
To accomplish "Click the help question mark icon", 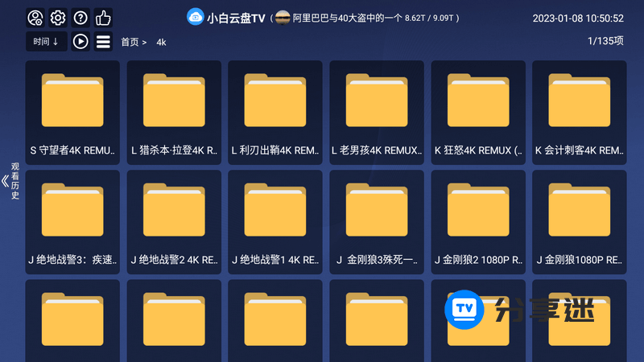I will click(80, 18).
